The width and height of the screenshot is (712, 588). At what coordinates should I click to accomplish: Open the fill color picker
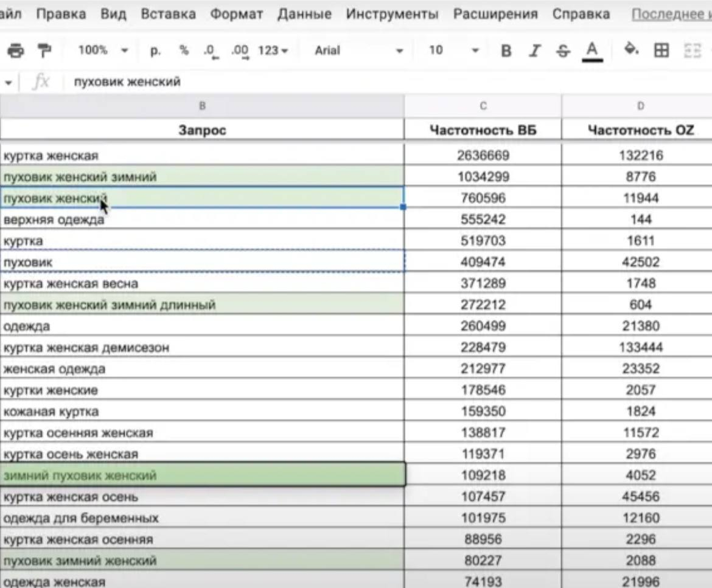631,50
